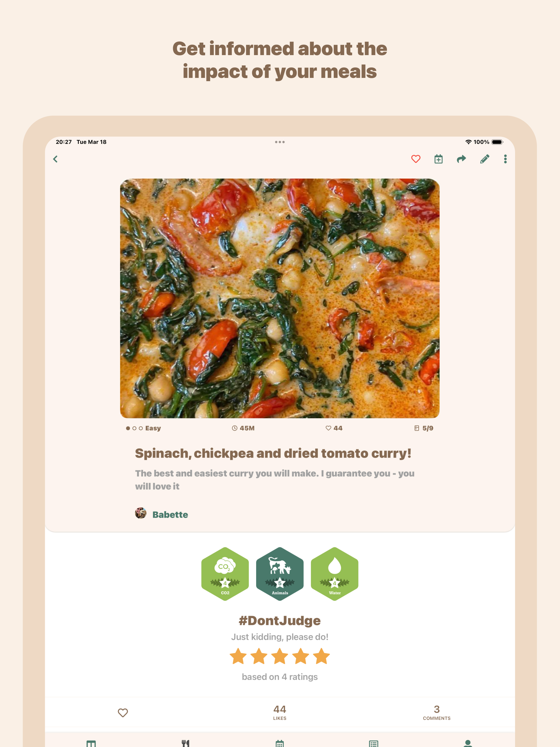Edit recipe using the pencil icon
This screenshot has width=560, height=747.
click(484, 159)
